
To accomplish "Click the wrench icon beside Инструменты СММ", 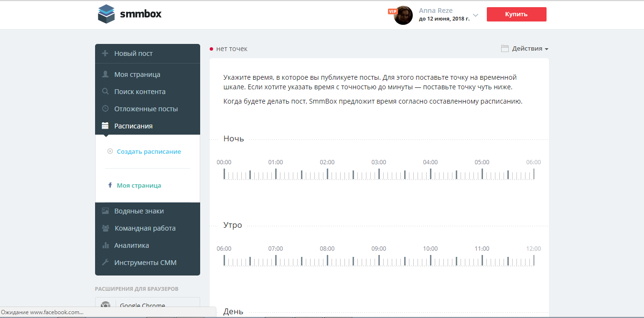I will click(105, 263).
